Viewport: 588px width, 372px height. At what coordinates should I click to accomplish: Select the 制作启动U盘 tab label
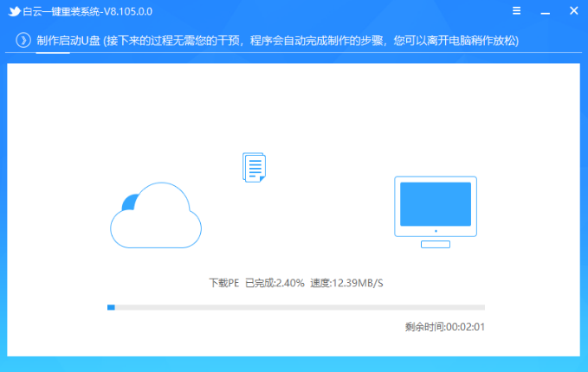click(68, 42)
